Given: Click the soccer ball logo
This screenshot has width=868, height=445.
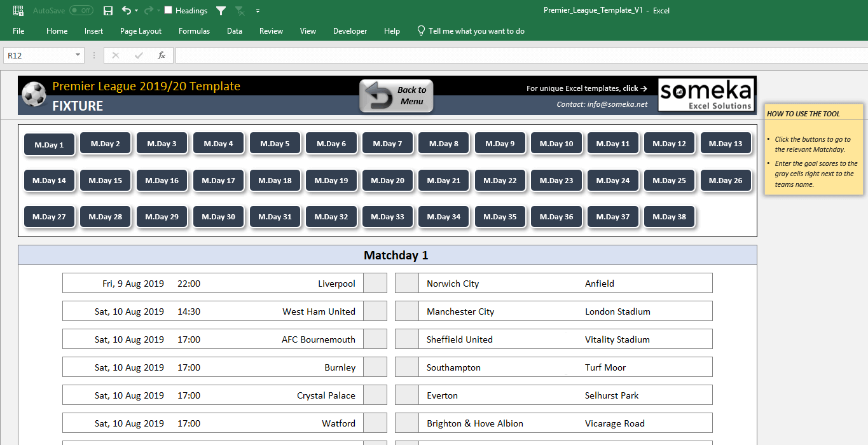Looking at the screenshot, I should [x=34, y=95].
